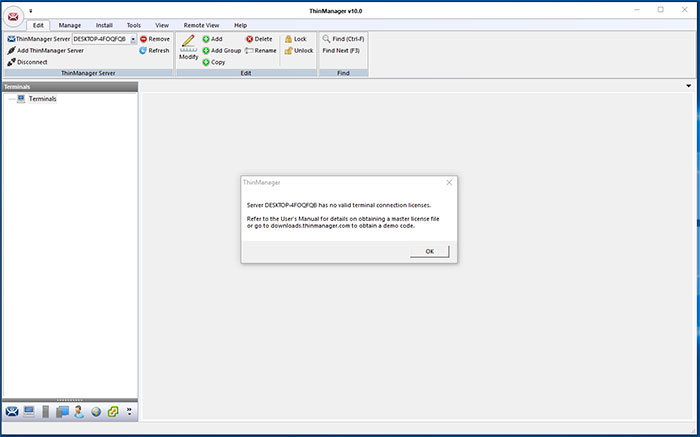Close the ThinManager license dialog
Image resolution: width=700 pixels, height=437 pixels.
449,183
